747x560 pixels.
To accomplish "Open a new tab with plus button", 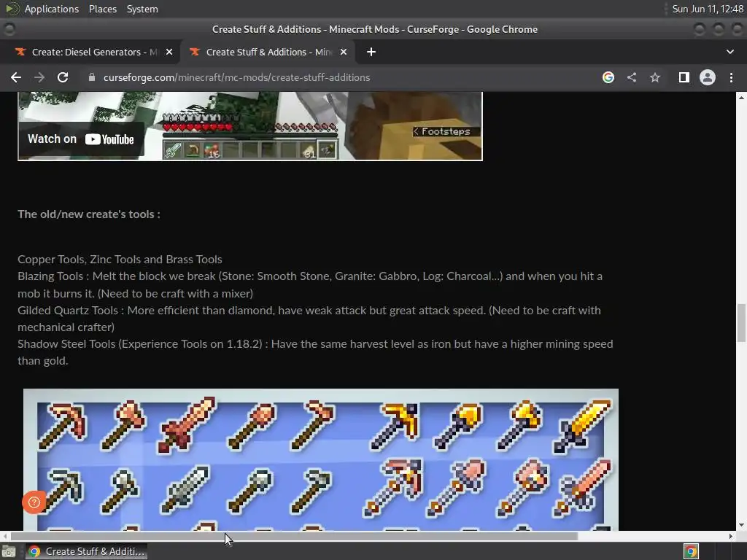I will (x=371, y=52).
